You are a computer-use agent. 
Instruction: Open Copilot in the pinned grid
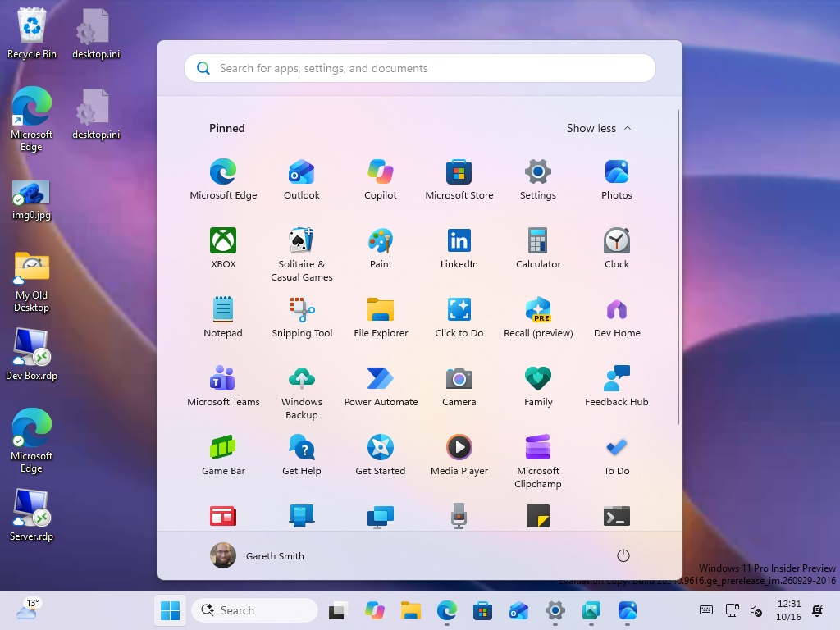click(381, 180)
